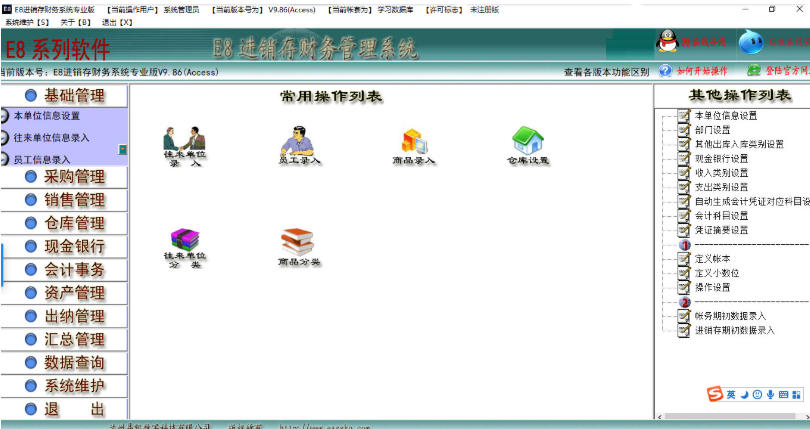Select 本单位信息设置 in left submenu
The image size is (810, 429).
pyautogui.click(x=46, y=116)
